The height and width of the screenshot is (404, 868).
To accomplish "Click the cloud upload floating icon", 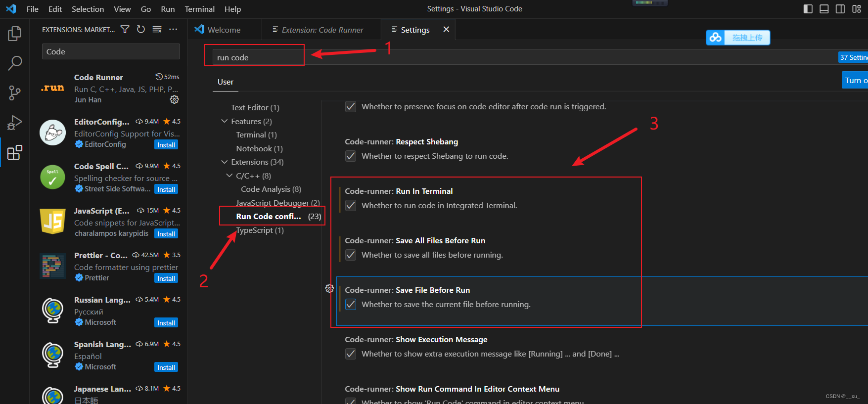I will [x=715, y=38].
